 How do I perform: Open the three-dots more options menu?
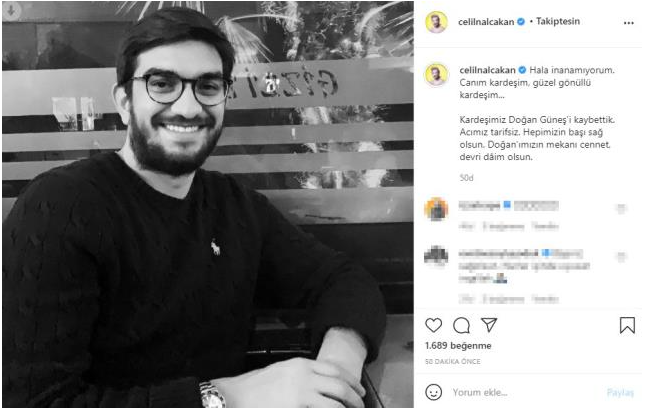[x=629, y=23]
